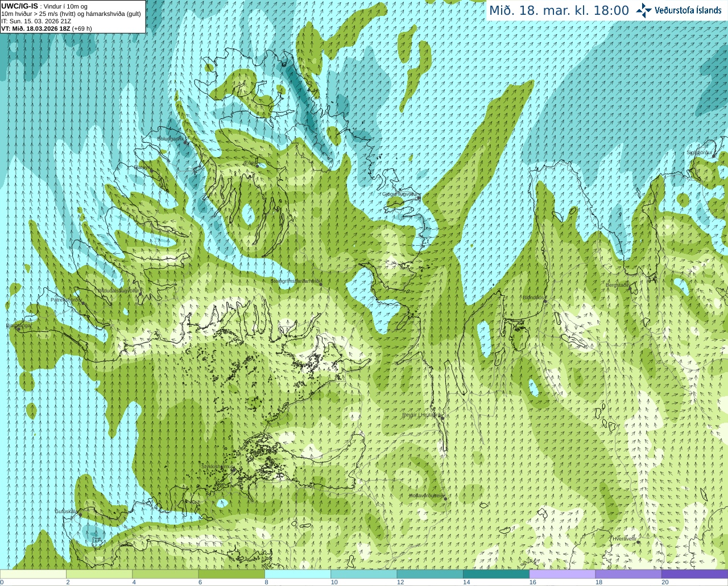728x586 pixels.
Task: Click the Veðurstofa Íslands logo
Action: [x=679, y=10]
